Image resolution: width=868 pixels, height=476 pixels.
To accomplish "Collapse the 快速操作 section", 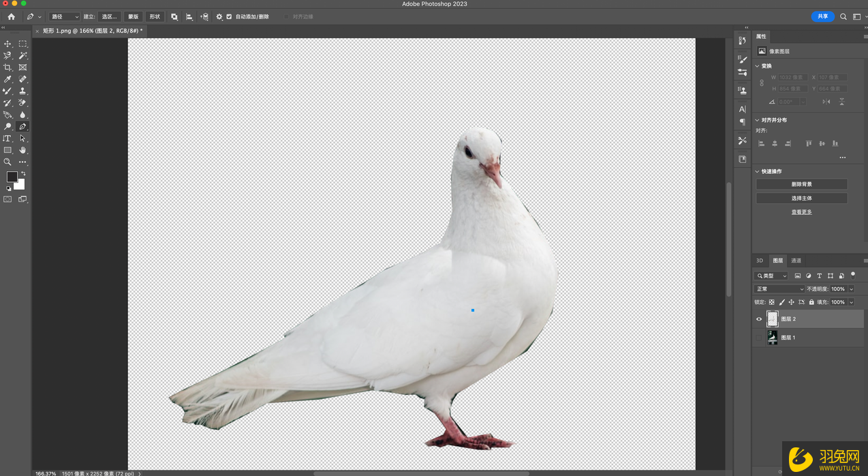I will click(757, 171).
